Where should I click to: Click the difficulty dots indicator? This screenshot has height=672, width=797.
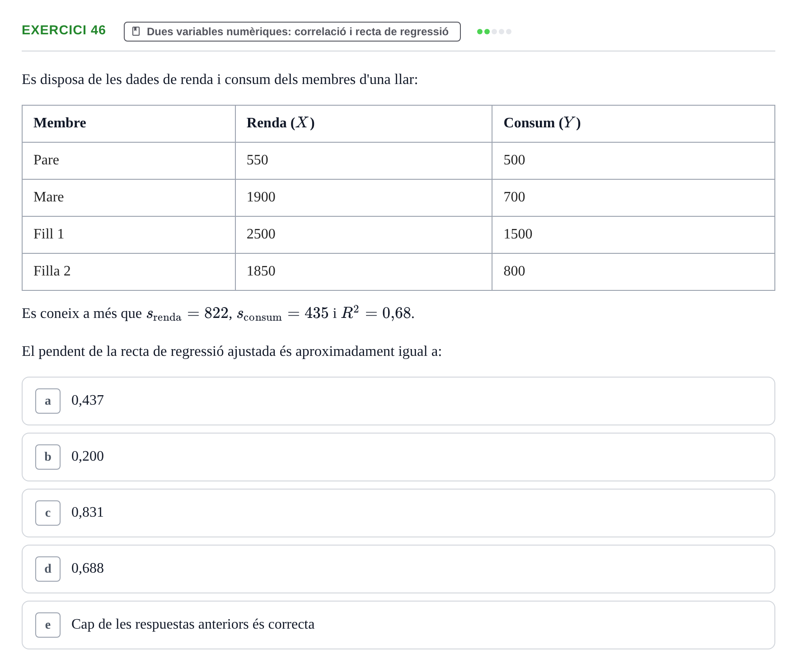point(494,32)
